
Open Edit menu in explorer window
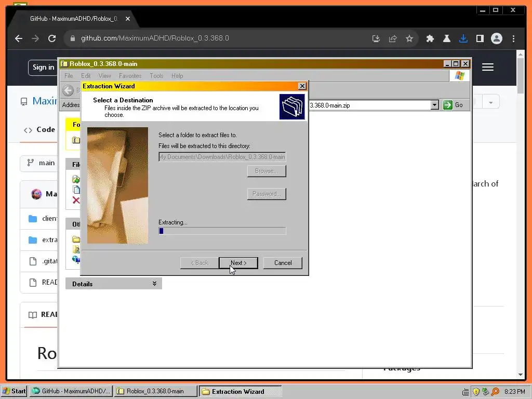click(86, 76)
